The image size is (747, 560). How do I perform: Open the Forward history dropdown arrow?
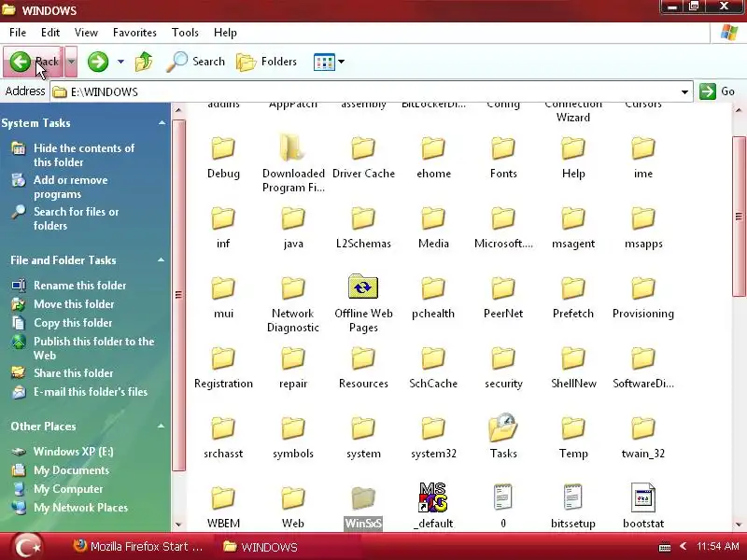coord(120,62)
